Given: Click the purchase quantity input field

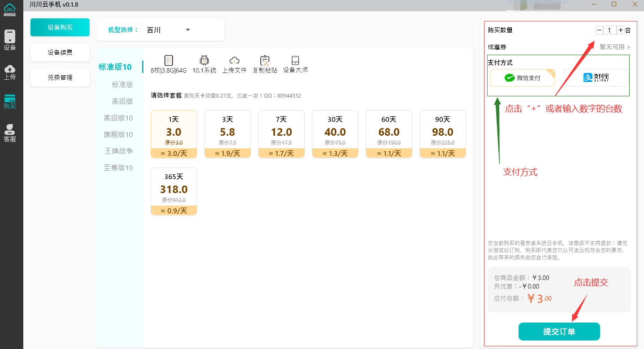Looking at the screenshot, I should click(x=610, y=30).
